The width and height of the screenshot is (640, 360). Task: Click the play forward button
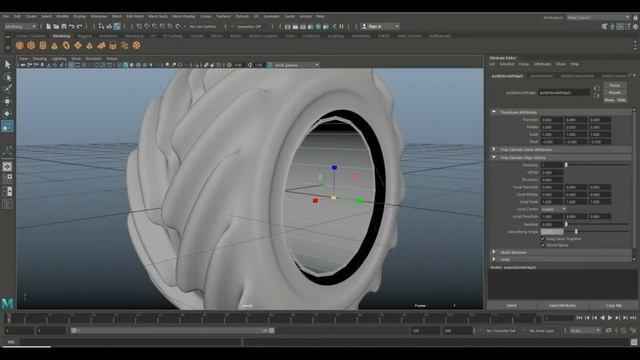pos(610,318)
